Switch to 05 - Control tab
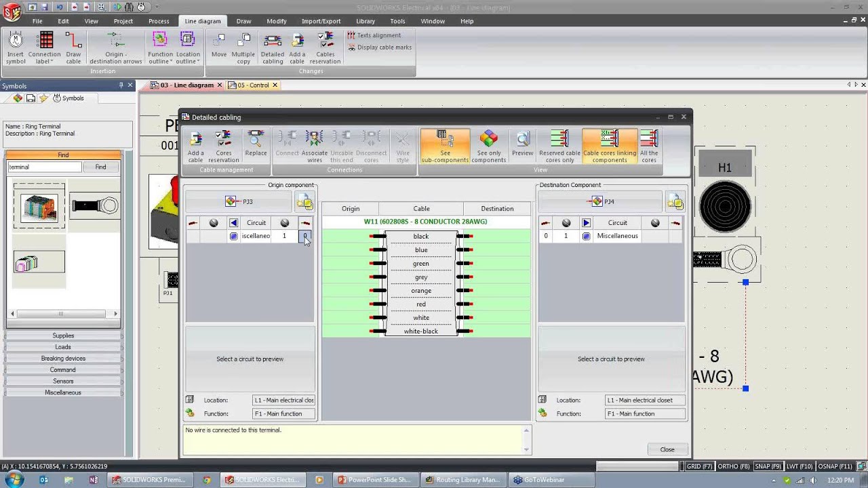This screenshot has height=488, width=868. point(253,85)
